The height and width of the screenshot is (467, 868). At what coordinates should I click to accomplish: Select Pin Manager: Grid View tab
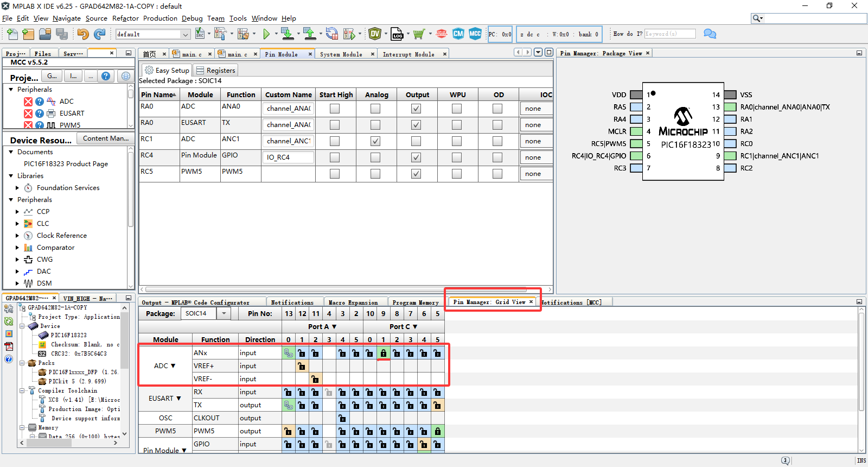489,302
